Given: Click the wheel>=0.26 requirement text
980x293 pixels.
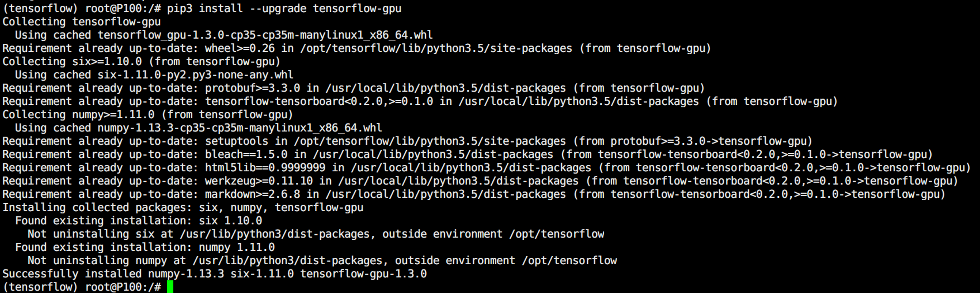Looking at the screenshot, I should pyautogui.click(x=240, y=48).
